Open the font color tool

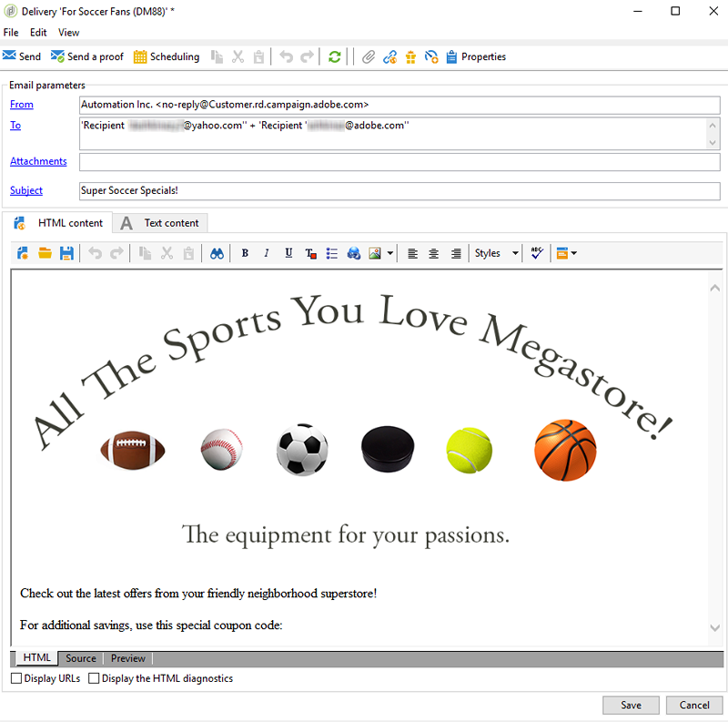[x=310, y=253]
